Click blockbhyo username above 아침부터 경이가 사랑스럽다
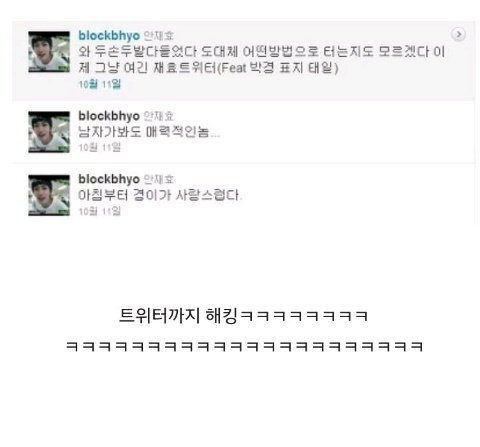Screen dimensions: 480x447 pos(109,179)
